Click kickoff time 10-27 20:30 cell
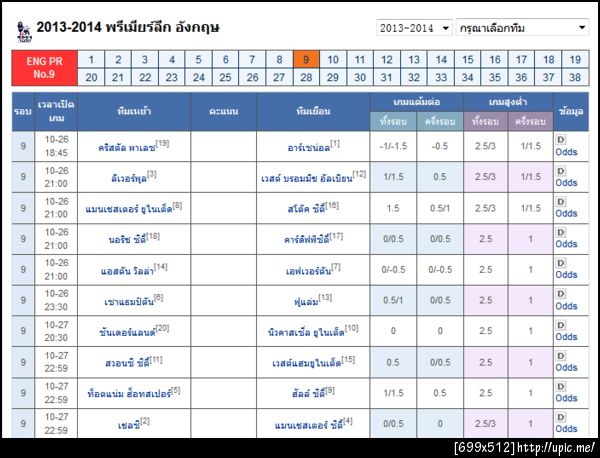This screenshot has height=458, width=600. point(56,331)
